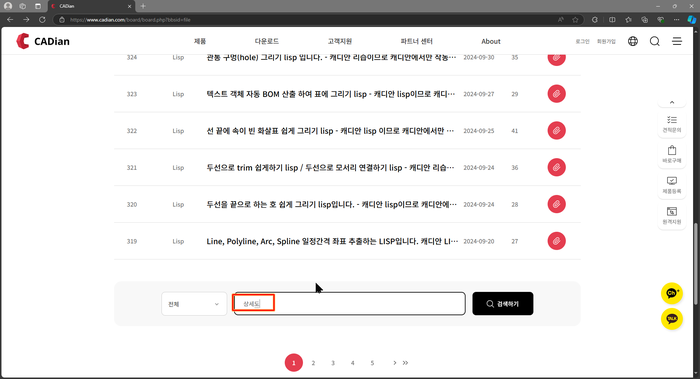Add page to favorites star
700x379 pixels.
coord(575,20)
